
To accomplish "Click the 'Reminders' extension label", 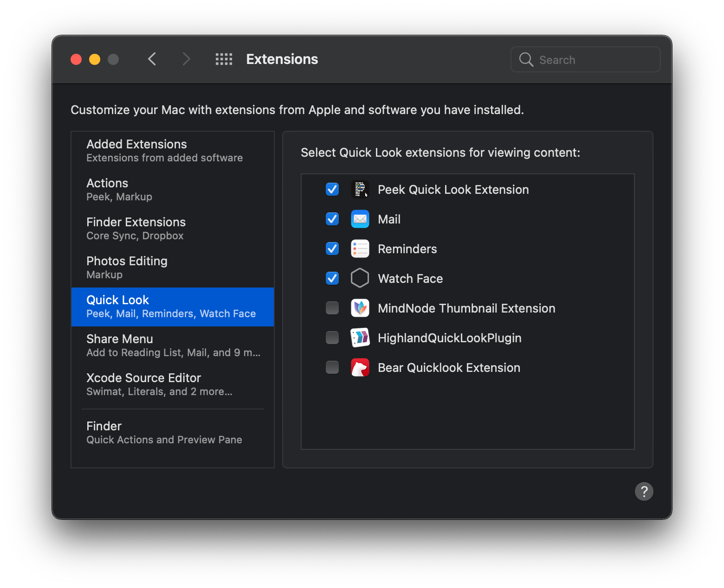I will click(407, 249).
